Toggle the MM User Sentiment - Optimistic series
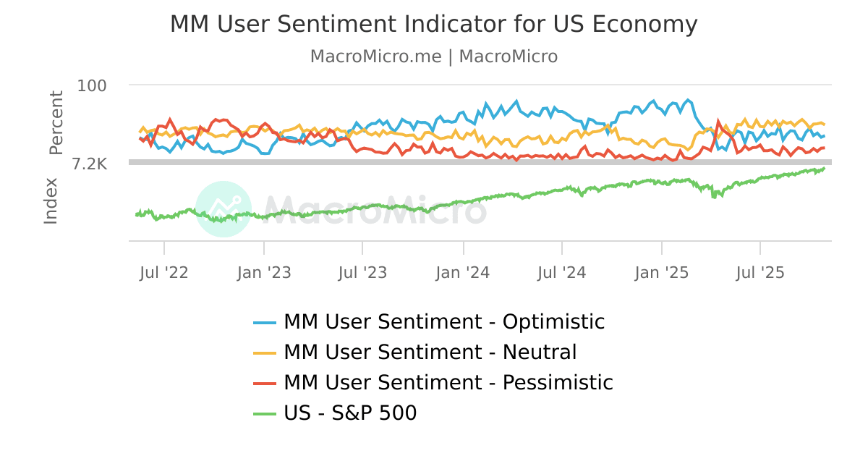This screenshot has width=868, height=456. (443, 321)
